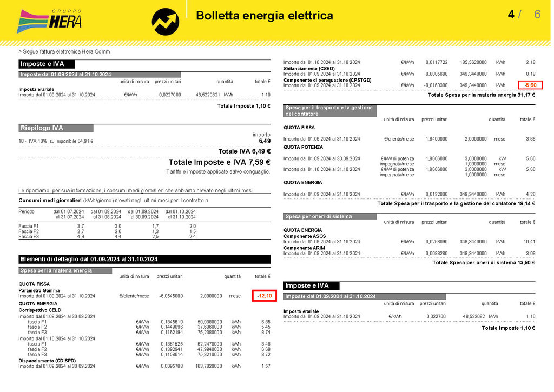Click the highlighted -5,60 CPSTGD amount
This screenshot has height=392, width=554.
530,85
